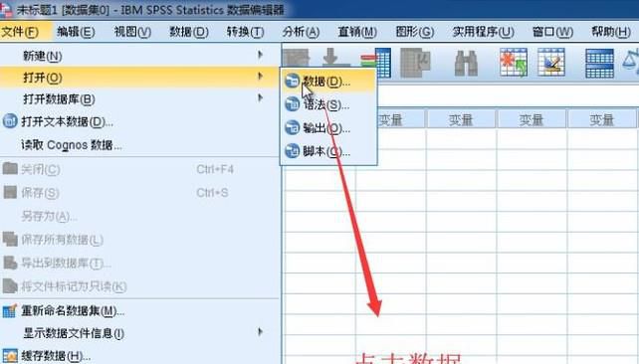
Task: Select 语法(S)... in the Open submenu
Action: pyautogui.click(x=328, y=104)
